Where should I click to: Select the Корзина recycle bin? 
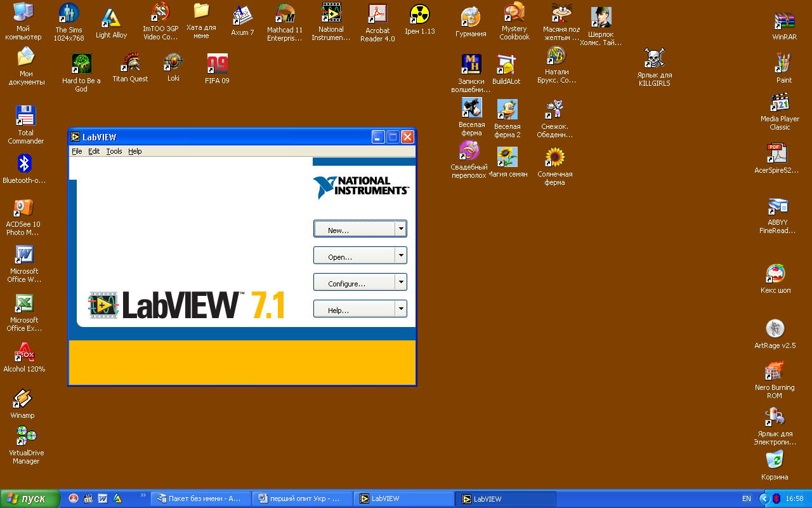point(775,465)
